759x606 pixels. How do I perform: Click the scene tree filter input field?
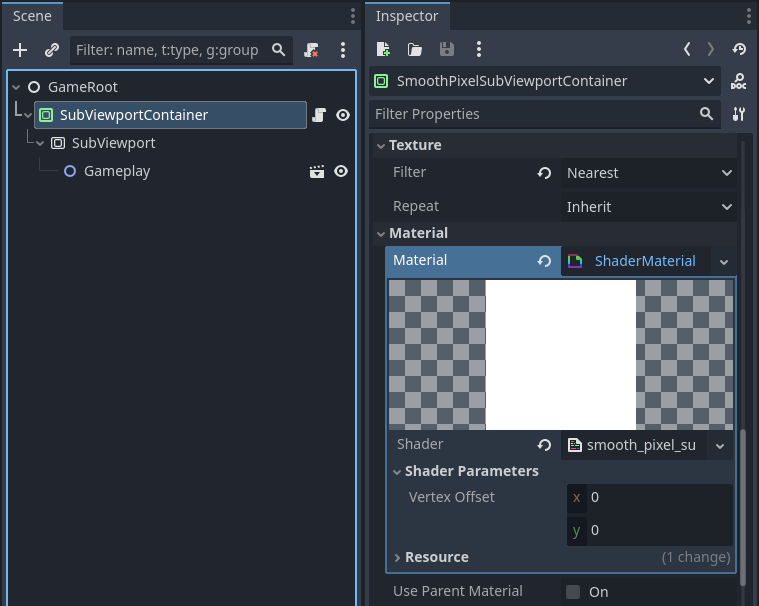(x=182, y=50)
